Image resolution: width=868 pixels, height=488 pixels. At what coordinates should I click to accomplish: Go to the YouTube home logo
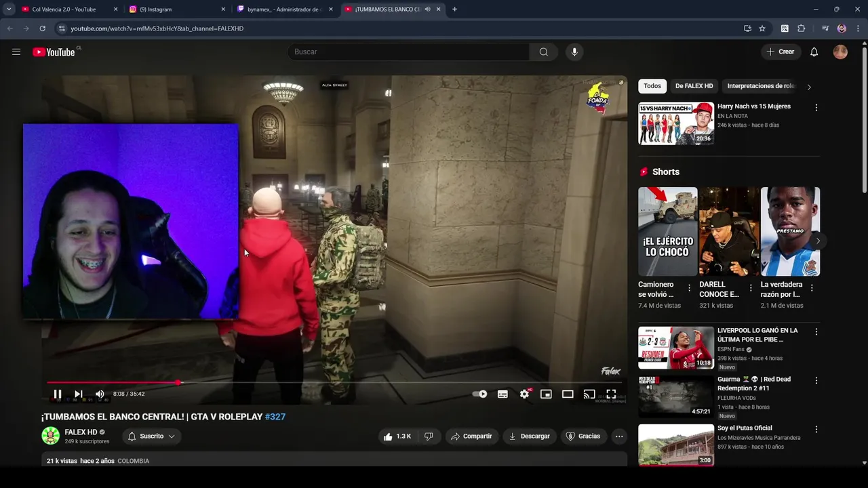(x=54, y=52)
